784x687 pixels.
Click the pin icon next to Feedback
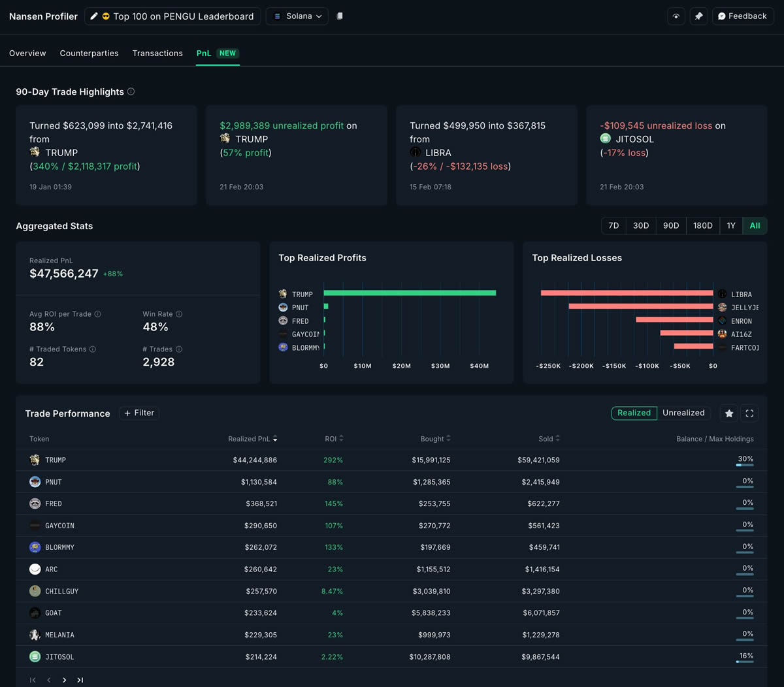pos(698,16)
